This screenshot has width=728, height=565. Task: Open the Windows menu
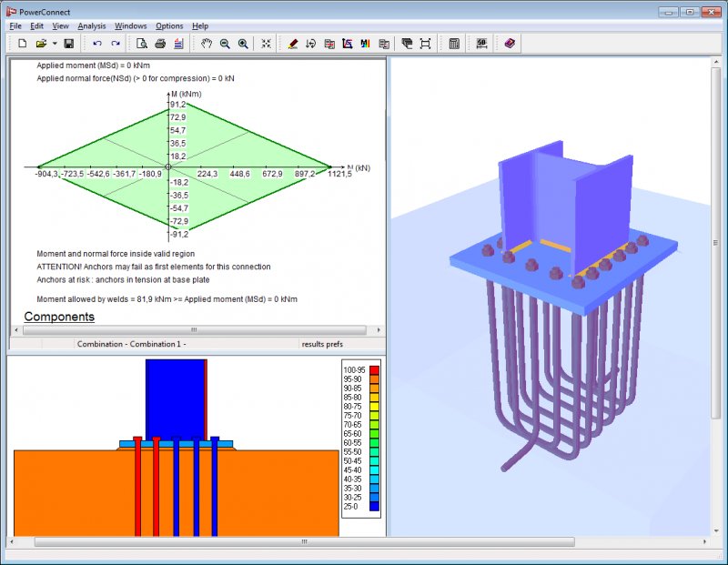pyautogui.click(x=130, y=26)
